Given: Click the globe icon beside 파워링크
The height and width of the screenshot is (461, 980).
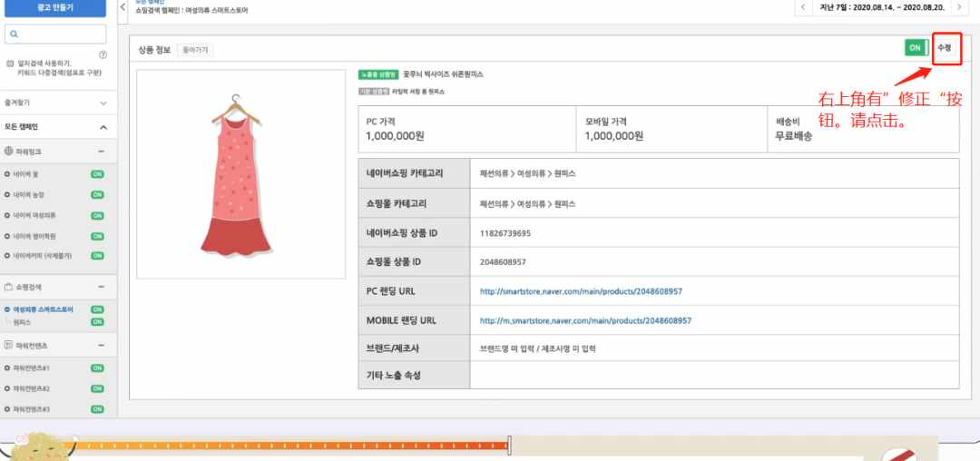Looking at the screenshot, I should (x=9, y=152).
